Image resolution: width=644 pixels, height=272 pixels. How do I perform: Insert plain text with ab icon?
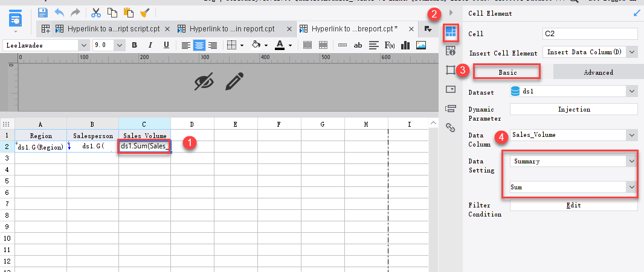click(358, 45)
